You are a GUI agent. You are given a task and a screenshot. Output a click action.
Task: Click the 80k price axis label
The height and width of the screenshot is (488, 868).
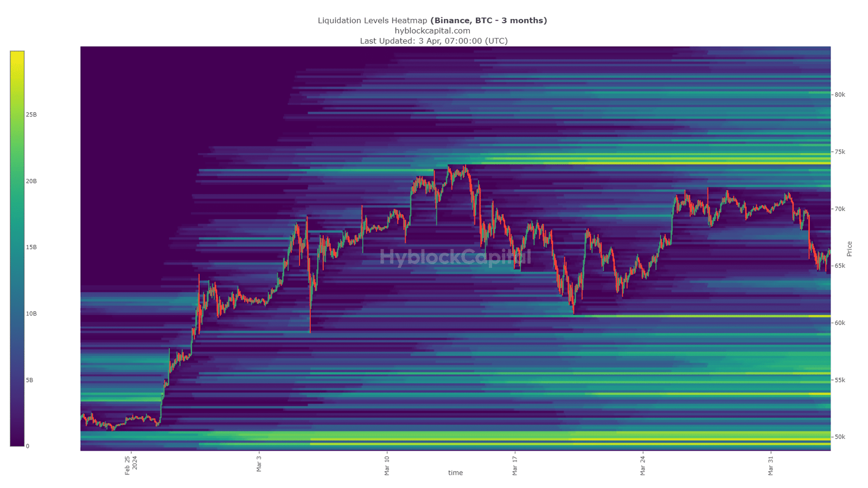pos(840,95)
